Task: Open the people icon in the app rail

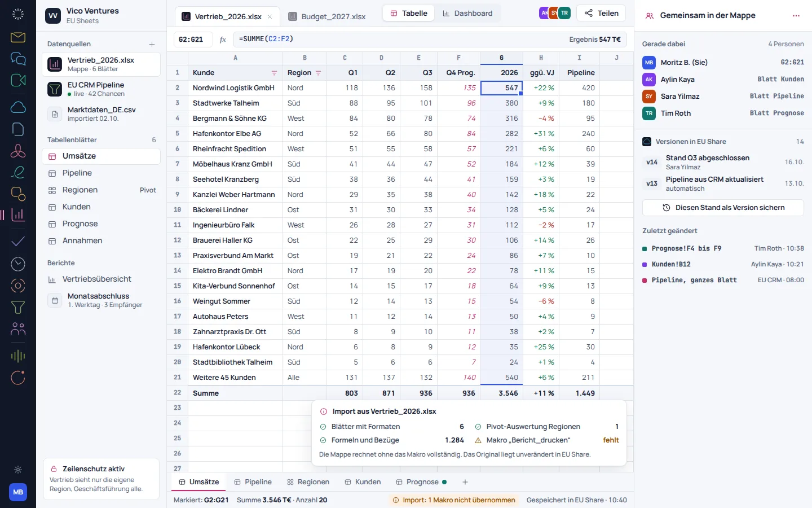Action: pyautogui.click(x=18, y=329)
